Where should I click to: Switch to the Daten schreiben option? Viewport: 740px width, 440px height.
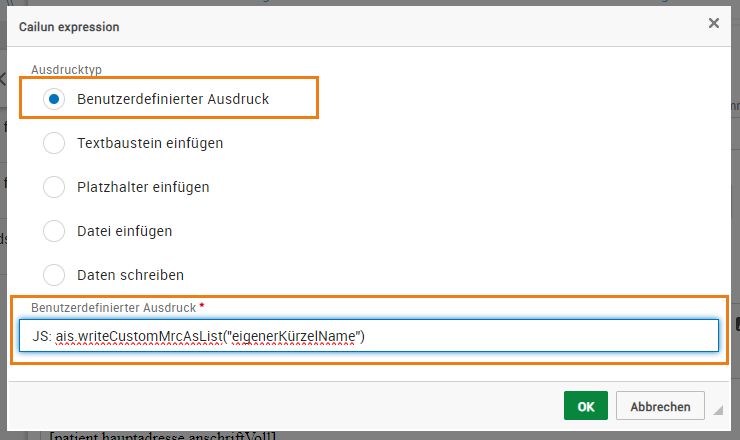coord(54,274)
